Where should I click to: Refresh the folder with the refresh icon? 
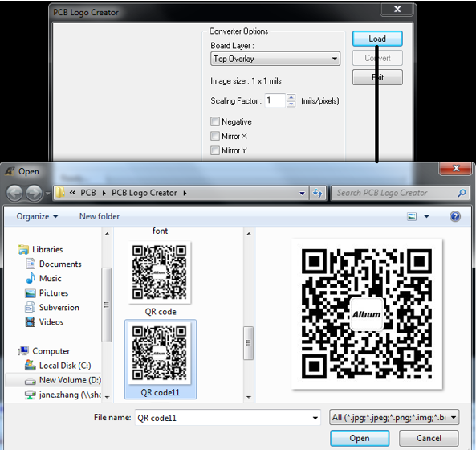[318, 193]
